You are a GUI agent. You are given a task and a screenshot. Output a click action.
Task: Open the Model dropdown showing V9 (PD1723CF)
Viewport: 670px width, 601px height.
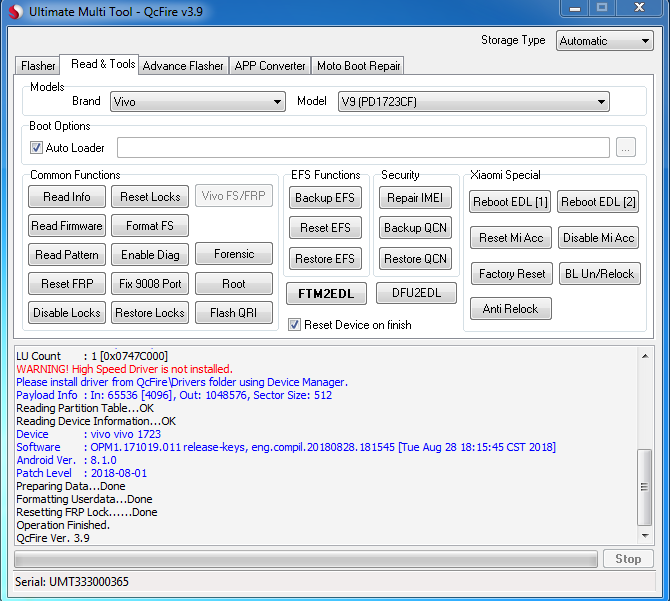[x=473, y=102]
